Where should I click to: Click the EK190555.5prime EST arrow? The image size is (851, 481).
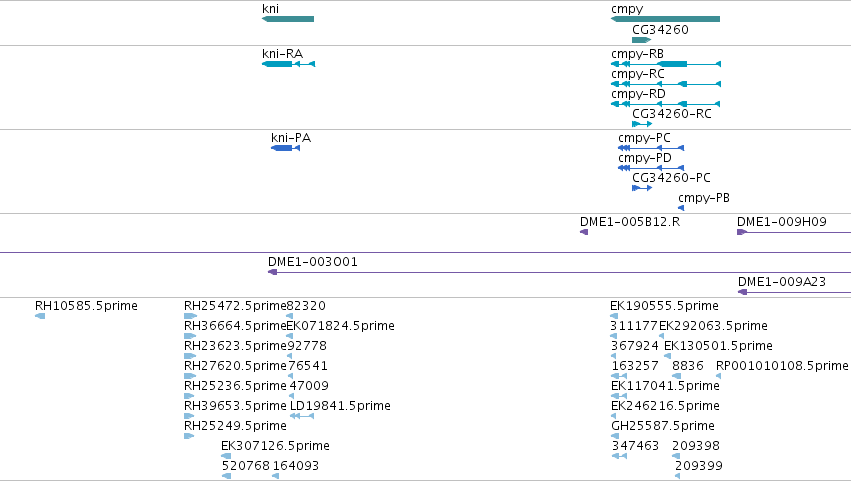[x=614, y=316]
